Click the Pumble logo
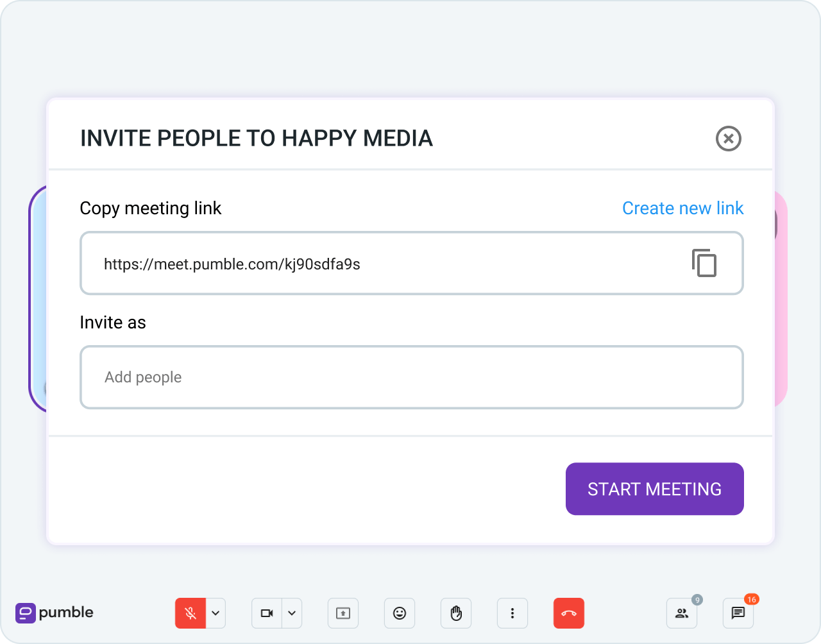This screenshot has width=821, height=644. [x=54, y=613]
